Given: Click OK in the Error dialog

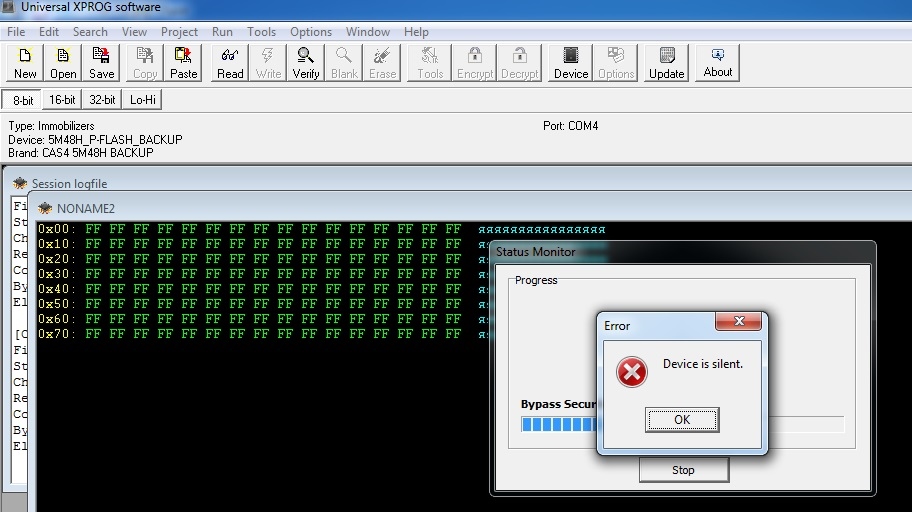Looking at the screenshot, I should pos(682,419).
